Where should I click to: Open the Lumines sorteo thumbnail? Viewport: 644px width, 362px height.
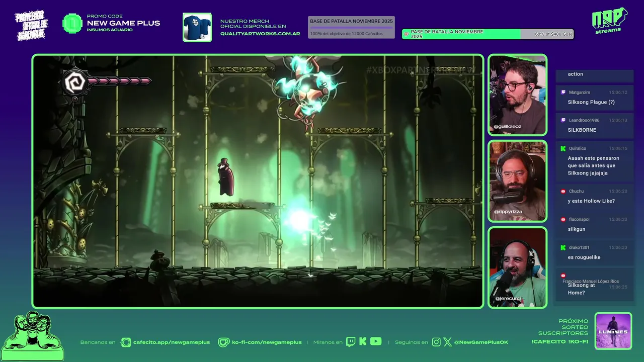coord(613,331)
